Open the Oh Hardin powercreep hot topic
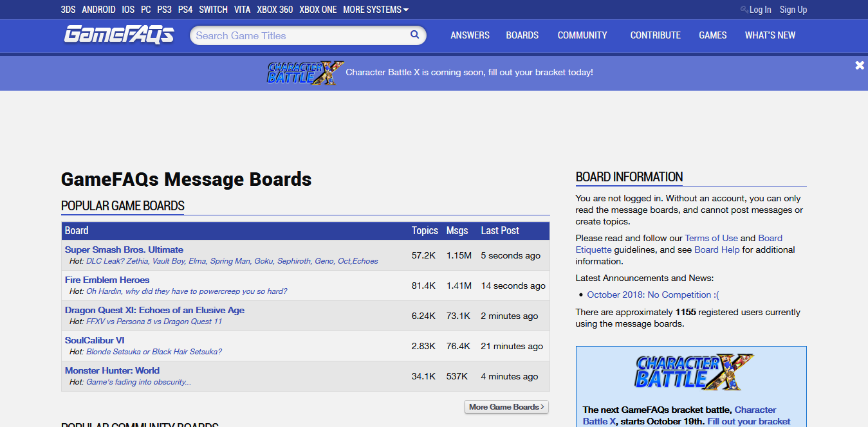This screenshot has height=427, width=868. [187, 291]
